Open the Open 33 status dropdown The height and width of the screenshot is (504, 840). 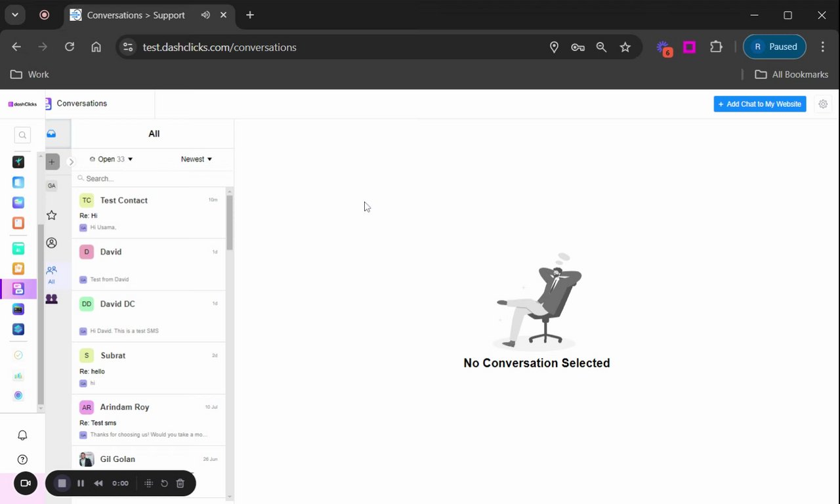(111, 159)
